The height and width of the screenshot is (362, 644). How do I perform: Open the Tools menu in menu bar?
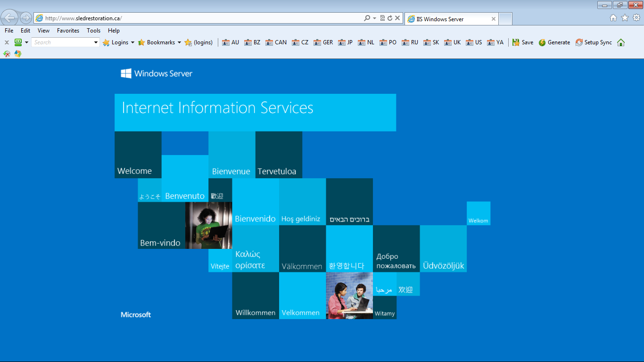point(93,31)
